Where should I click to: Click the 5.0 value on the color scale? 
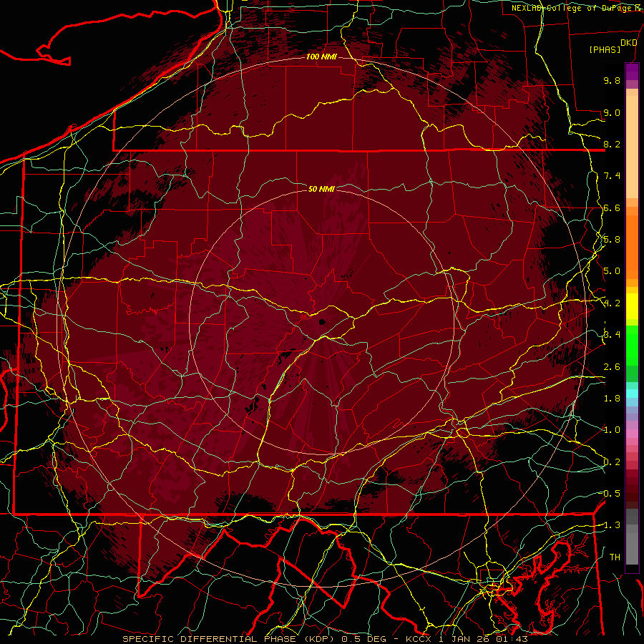click(x=612, y=271)
